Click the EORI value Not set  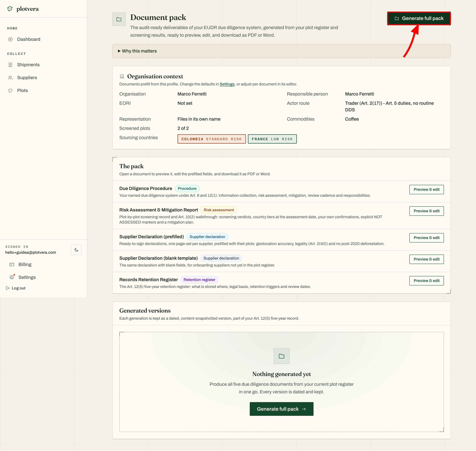click(x=185, y=103)
